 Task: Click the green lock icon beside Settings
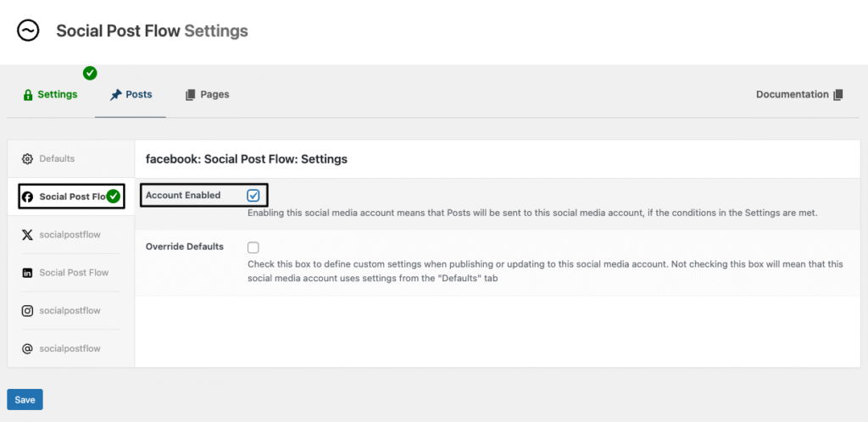[x=28, y=95]
